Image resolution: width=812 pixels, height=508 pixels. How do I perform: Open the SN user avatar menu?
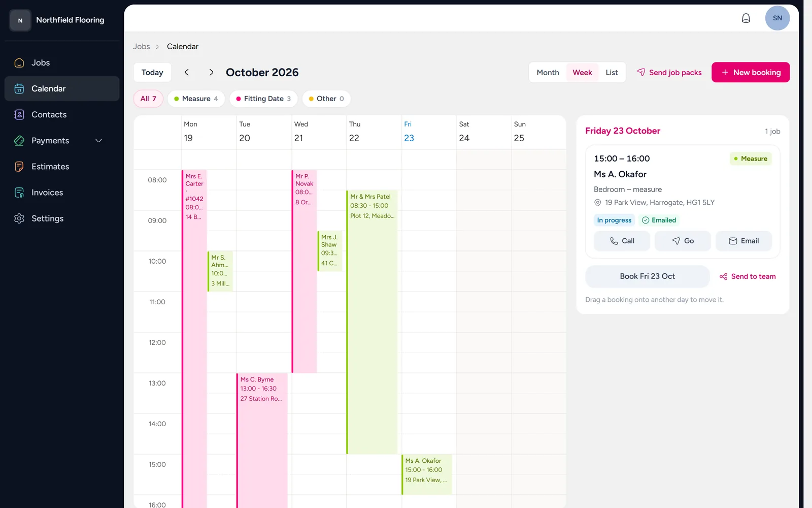pyautogui.click(x=777, y=18)
